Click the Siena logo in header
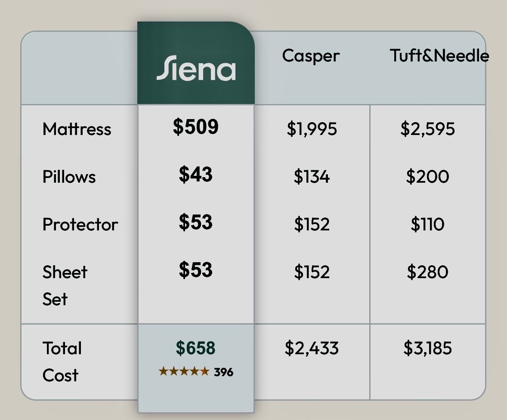Screen dimensions: 507x420 tap(196, 69)
